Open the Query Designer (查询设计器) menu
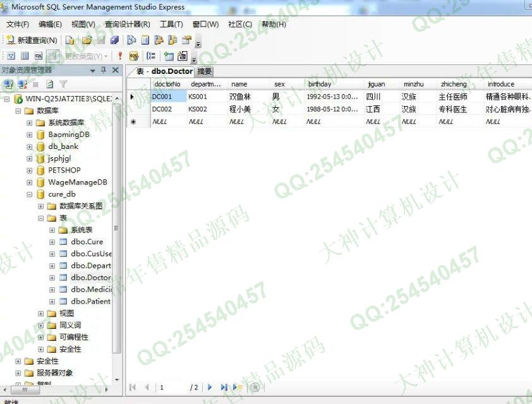532x404 pixels. 127,25
